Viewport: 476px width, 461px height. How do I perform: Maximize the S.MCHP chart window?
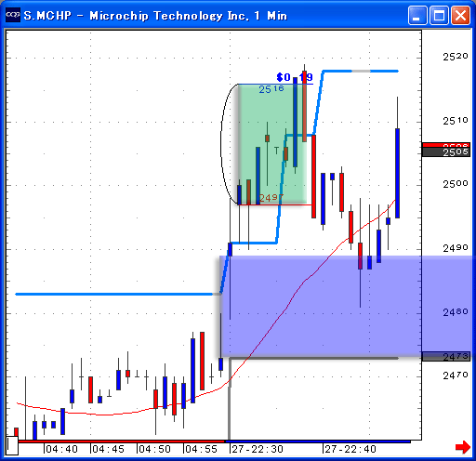(439, 15)
